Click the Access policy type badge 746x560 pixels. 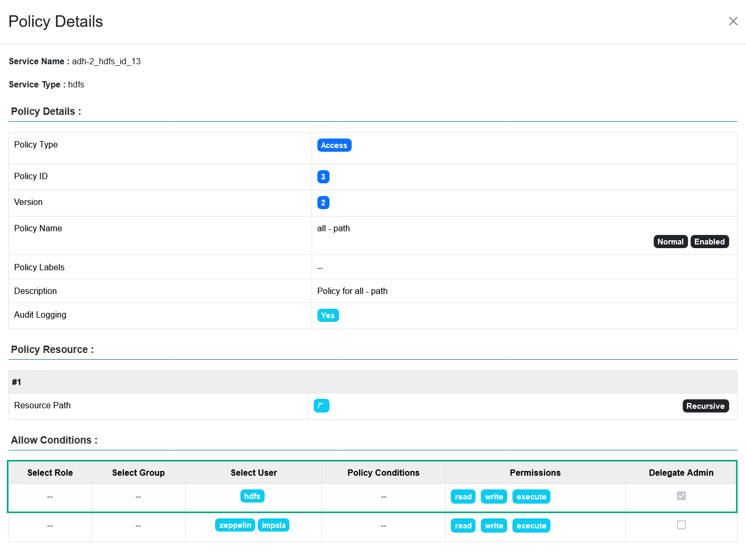pos(334,145)
